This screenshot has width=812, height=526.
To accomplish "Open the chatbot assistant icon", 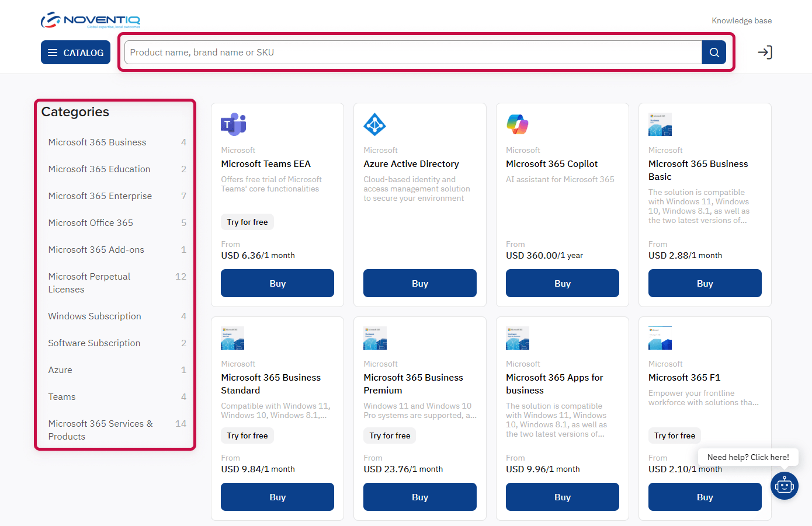I will (x=784, y=485).
